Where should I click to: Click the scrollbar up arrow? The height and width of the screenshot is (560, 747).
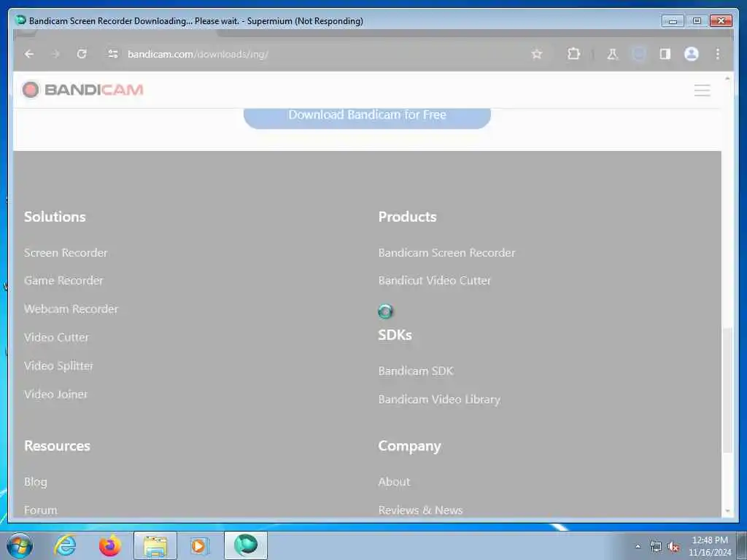(x=727, y=79)
